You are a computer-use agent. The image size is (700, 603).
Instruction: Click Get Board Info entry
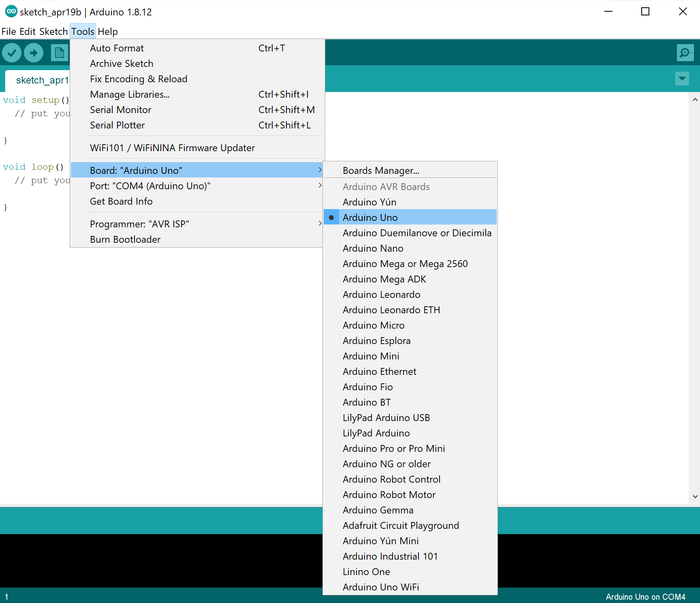pos(197,201)
